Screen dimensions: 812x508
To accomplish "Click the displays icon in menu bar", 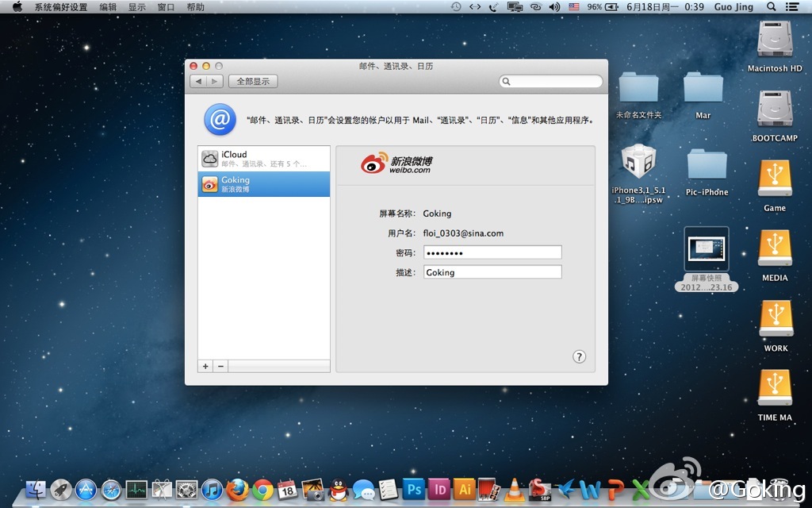I will click(515, 6).
